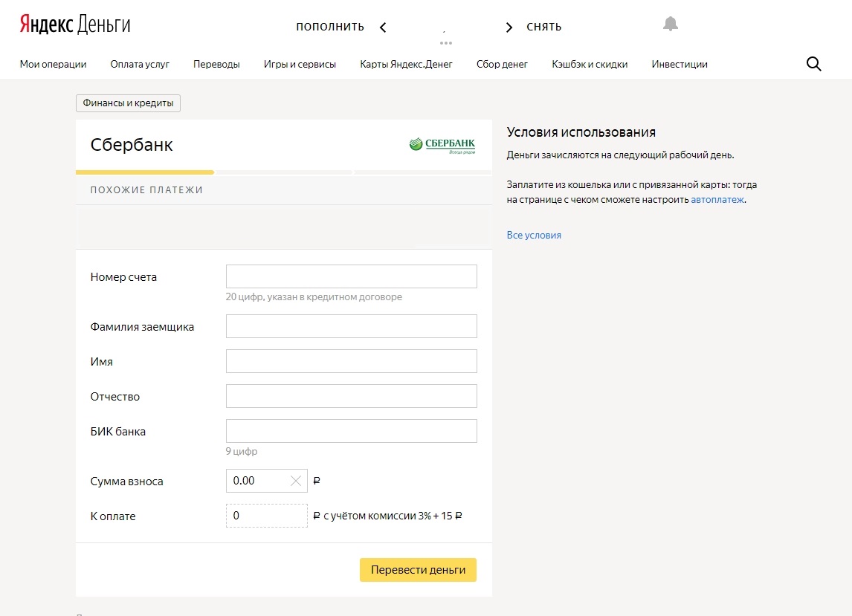Click the search magnifier icon
This screenshot has width=852, height=616.
[x=813, y=64]
